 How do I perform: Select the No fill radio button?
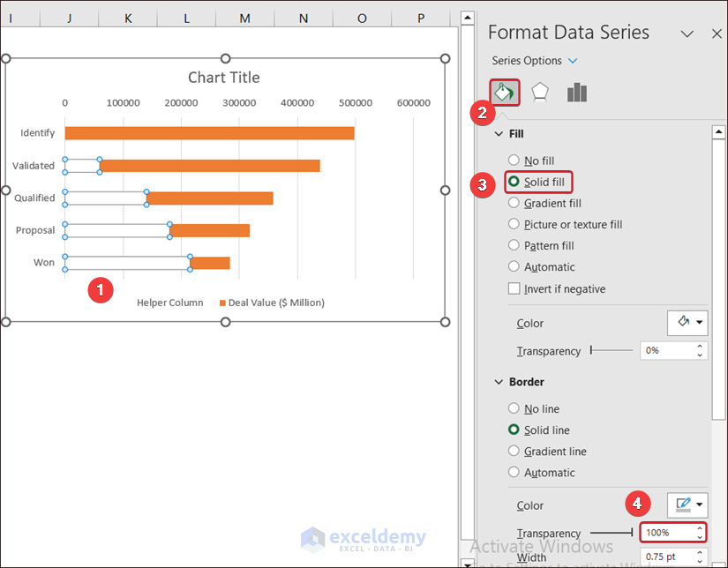(x=514, y=161)
